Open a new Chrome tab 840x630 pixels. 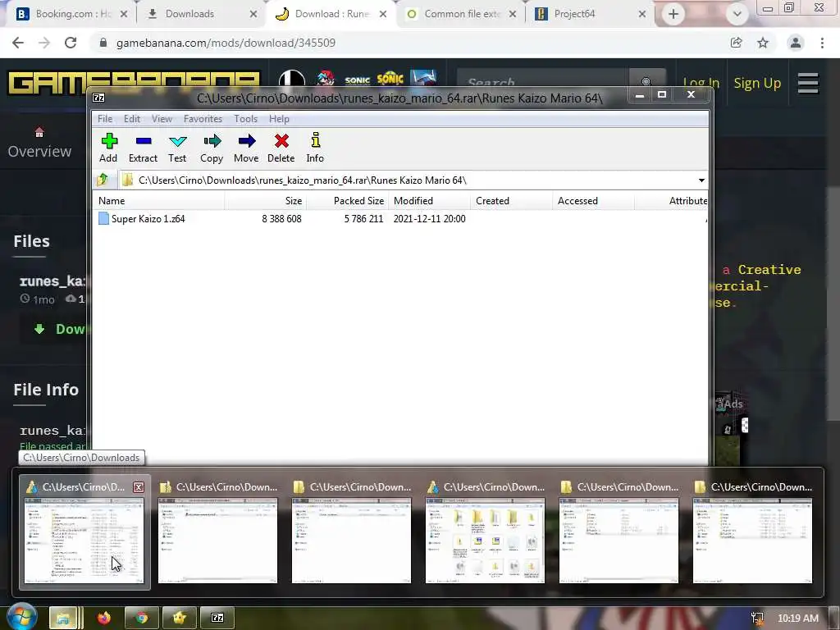[673, 14]
